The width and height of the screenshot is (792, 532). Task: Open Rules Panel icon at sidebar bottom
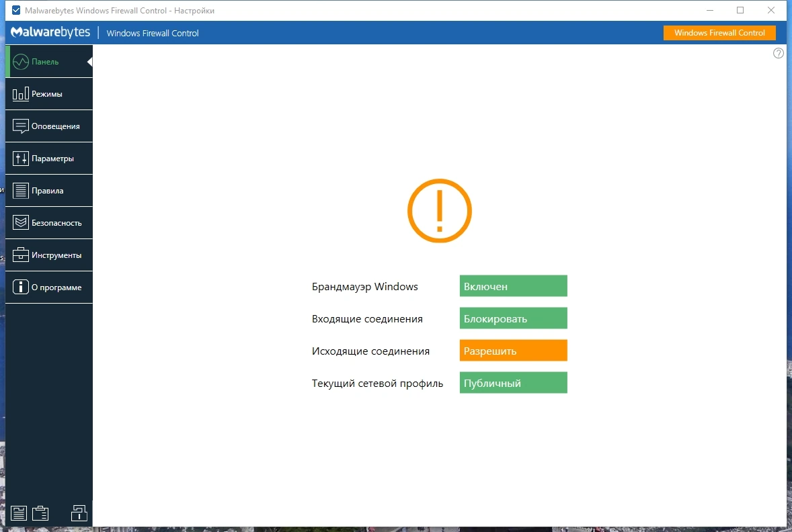click(19, 513)
